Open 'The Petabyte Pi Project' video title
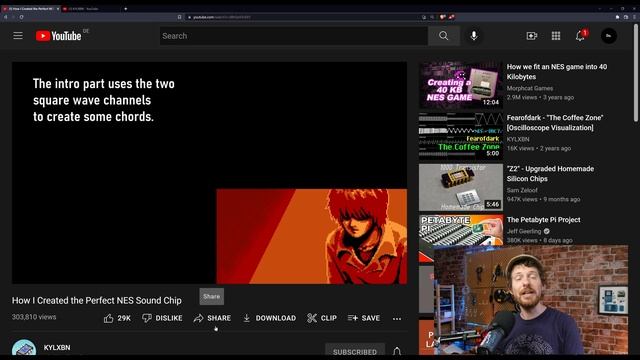 click(x=543, y=220)
